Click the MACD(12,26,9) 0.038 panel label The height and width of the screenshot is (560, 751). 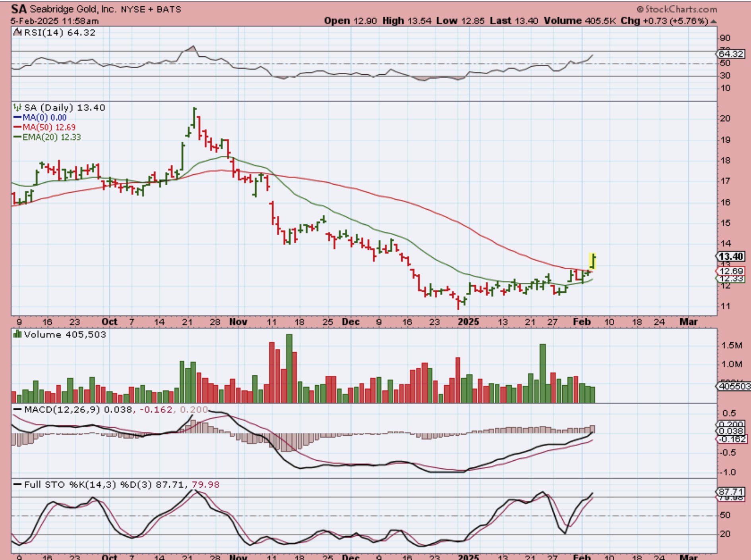[x=78, y=409]
